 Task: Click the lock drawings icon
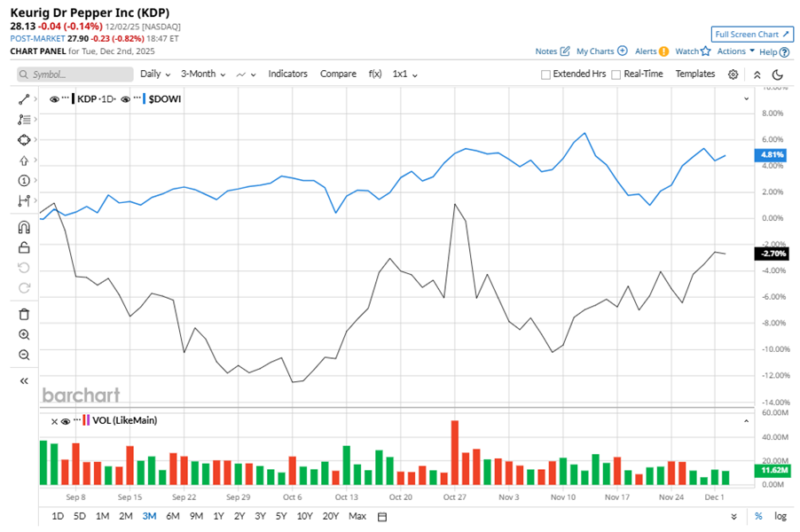point(24,247)
